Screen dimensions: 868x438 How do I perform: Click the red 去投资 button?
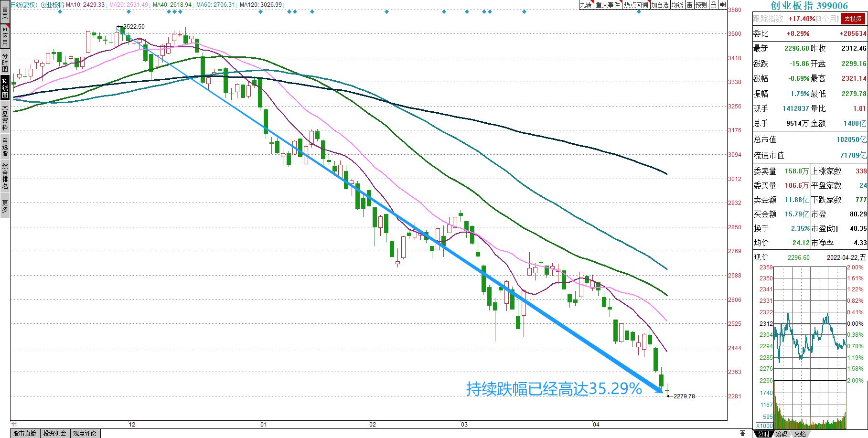point(853,19)
